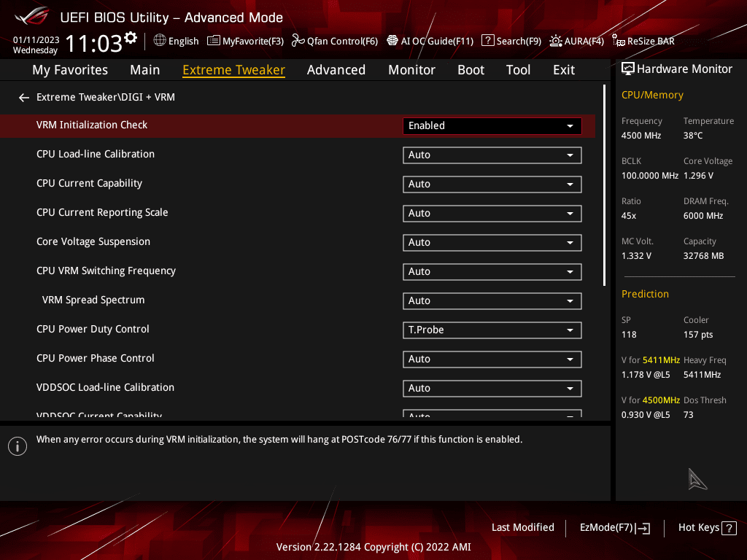Click the 4500 MHz frequency value
The width and height of the screenshot is (747, 560).
tap(641, 136)
